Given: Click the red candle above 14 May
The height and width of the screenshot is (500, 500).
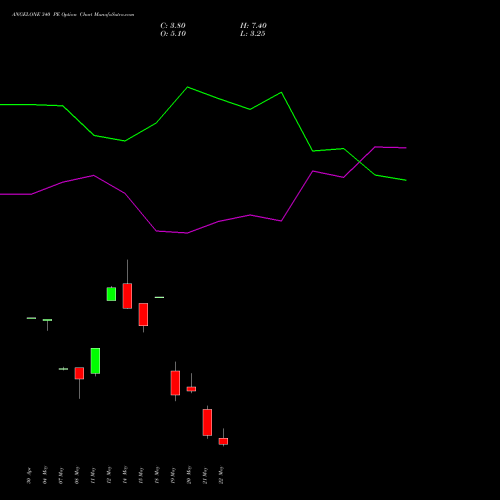Looking at the screenshot, I should pyautogui.click(x=127, y=296).
